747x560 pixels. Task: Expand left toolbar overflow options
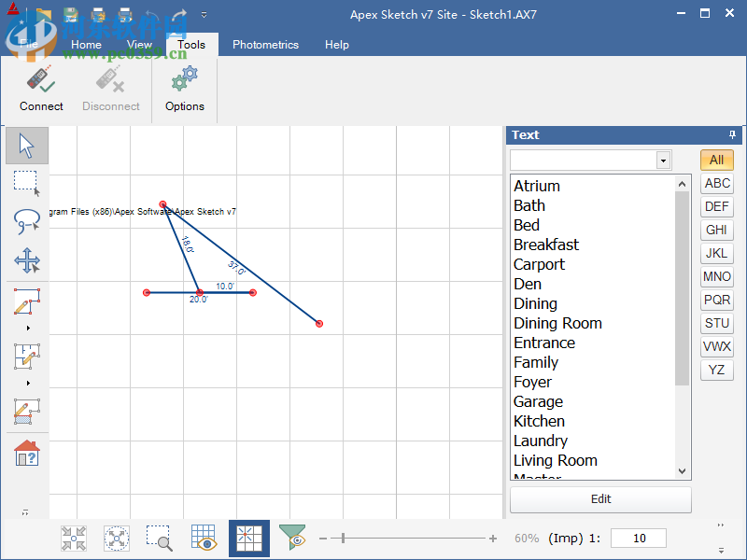25,512
